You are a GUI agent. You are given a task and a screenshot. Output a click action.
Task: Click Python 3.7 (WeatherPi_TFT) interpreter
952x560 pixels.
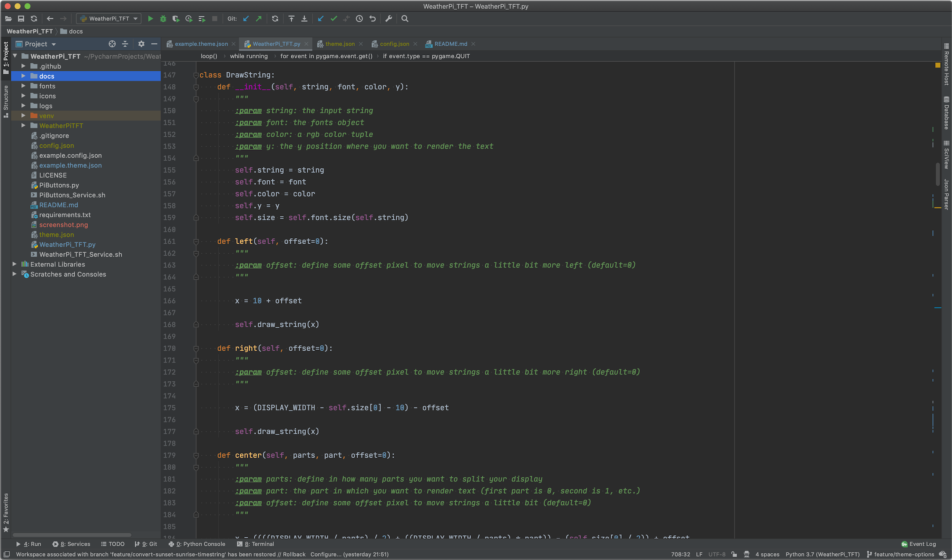pos(822,554)
